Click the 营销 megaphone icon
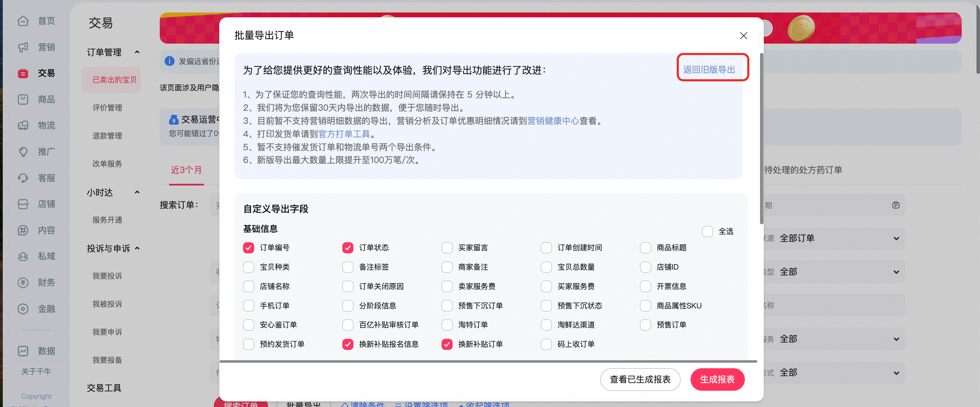The height and width of the screenshot is (407, 980). pos(23,47)
